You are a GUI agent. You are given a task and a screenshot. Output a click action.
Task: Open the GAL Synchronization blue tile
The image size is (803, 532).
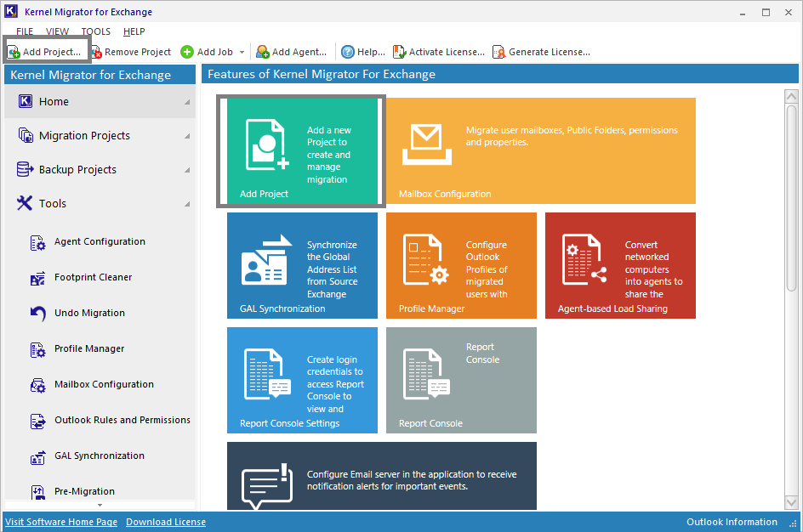coord(302,265)
